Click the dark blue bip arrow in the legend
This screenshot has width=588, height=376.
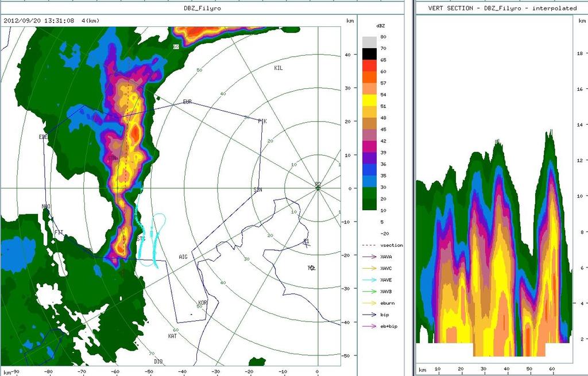369,315
